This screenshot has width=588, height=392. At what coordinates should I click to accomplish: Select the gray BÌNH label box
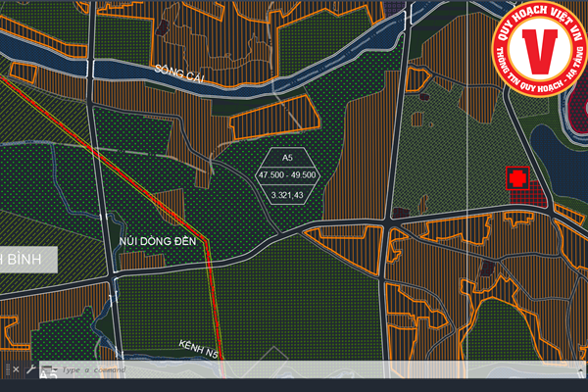27,260
